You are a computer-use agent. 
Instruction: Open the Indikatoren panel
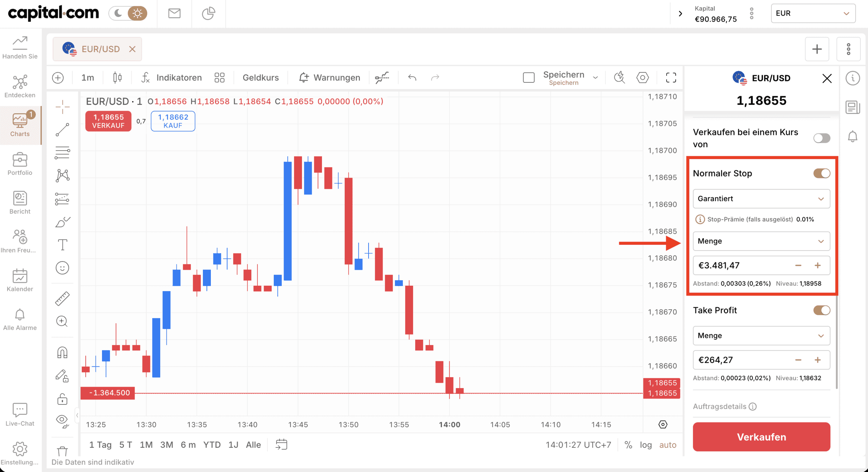click(x=179, y=77)
